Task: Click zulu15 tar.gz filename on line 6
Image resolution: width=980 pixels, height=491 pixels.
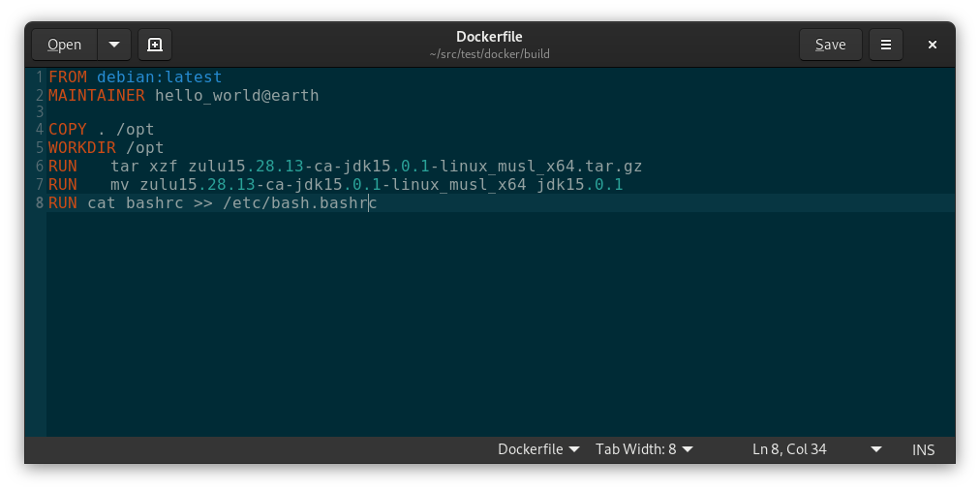Action: point(415,167)
